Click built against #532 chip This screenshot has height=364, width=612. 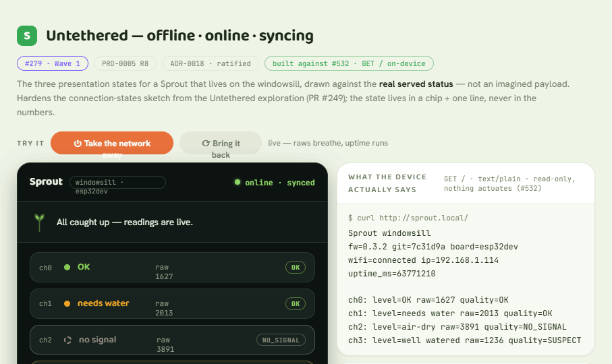click(x=349, y=63)
